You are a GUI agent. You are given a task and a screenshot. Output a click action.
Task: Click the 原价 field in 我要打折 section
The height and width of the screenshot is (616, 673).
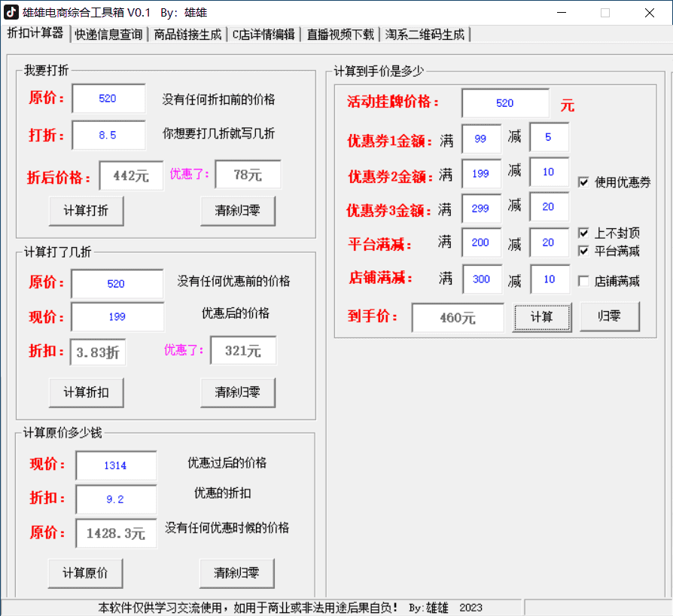[108, 99]
